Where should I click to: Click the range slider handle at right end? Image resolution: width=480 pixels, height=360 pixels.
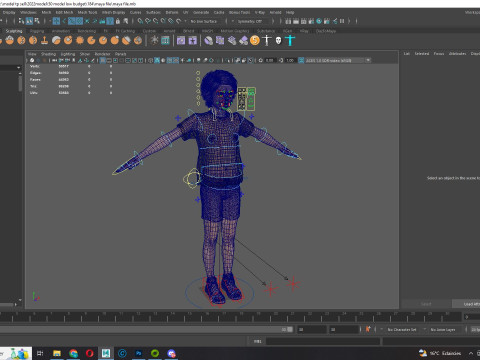[290, 329]
